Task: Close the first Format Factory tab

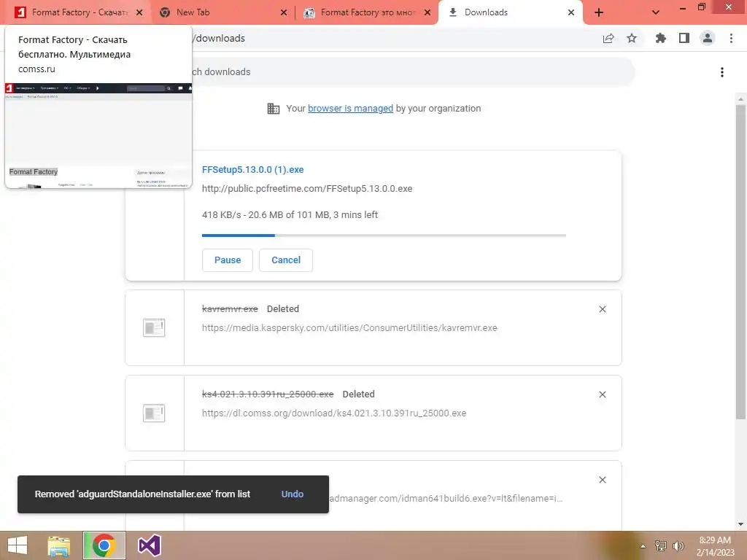Action: coord(139,13)
